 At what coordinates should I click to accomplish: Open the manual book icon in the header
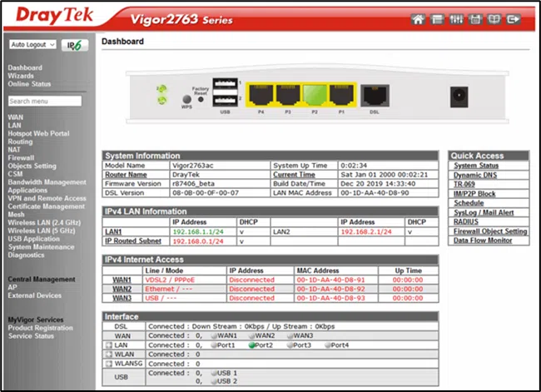click(496, 19)
